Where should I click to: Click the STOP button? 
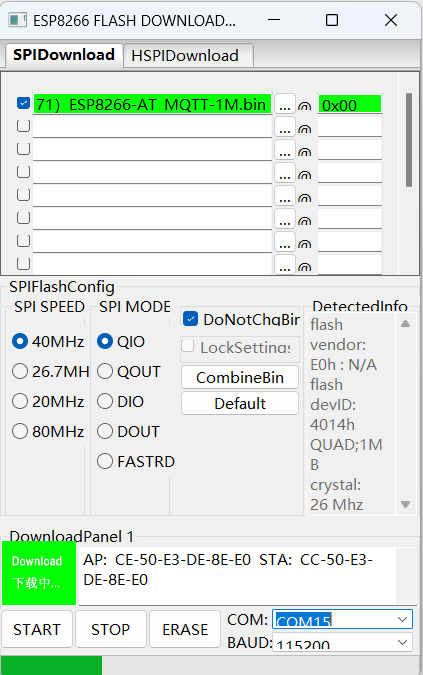click(x=110, y=629)
